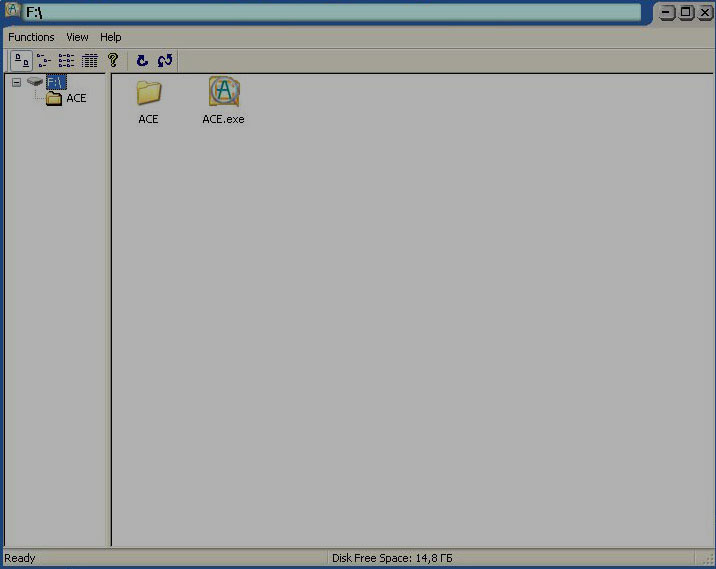716x569 pixels.
Task: Open the View menu
Action: point(77,37)
